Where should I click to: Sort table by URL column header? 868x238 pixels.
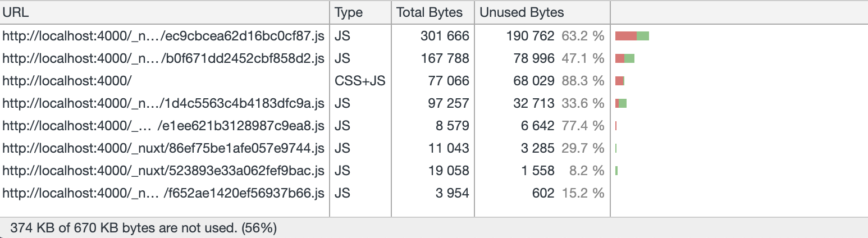pyautogui.click(x=16, y=12)
